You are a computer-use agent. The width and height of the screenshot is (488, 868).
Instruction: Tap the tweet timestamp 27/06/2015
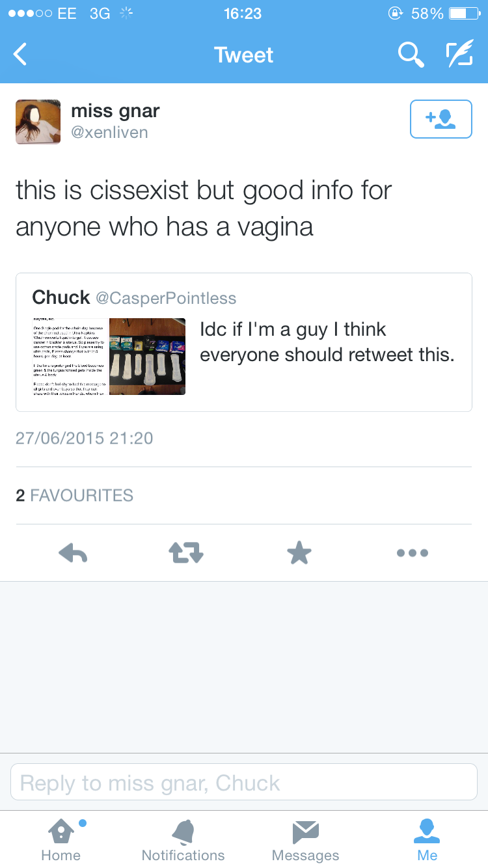85,438
